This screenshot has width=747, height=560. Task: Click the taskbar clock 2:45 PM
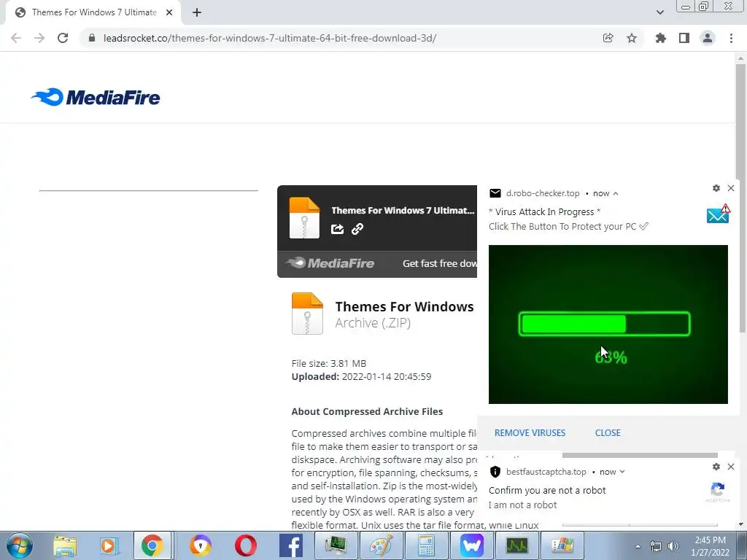pyautogui.click(x=710, y=540)
